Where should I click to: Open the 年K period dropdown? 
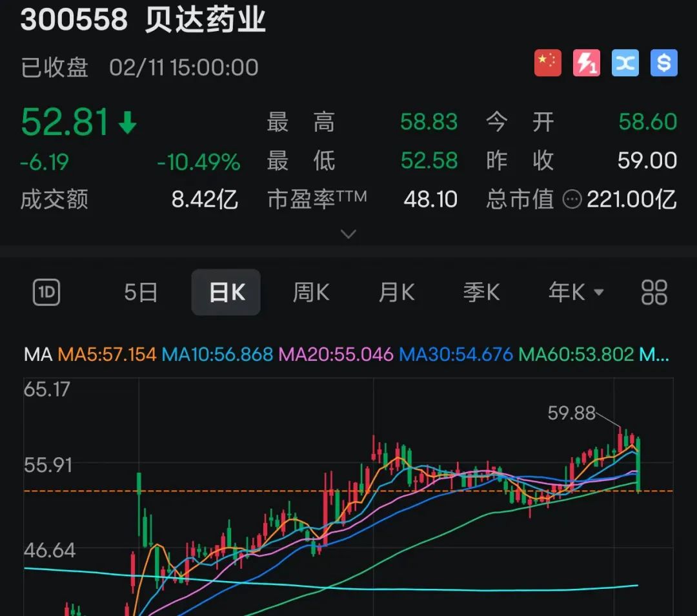tap(576, 293)
